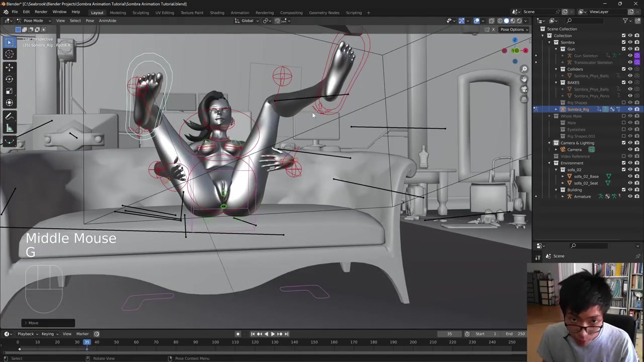
Task: Select the Rotate tool in left toolbar
Action: click(9, 79)
